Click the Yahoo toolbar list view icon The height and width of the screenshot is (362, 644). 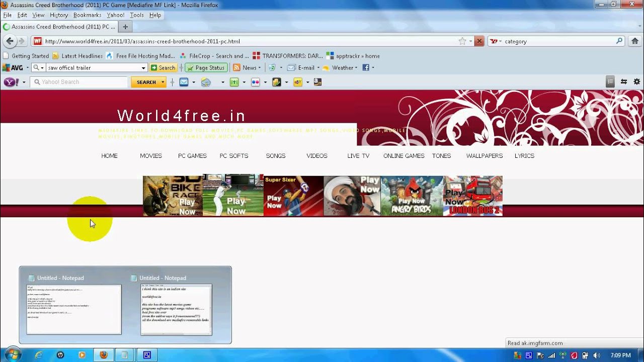click(x=610, y=81)
